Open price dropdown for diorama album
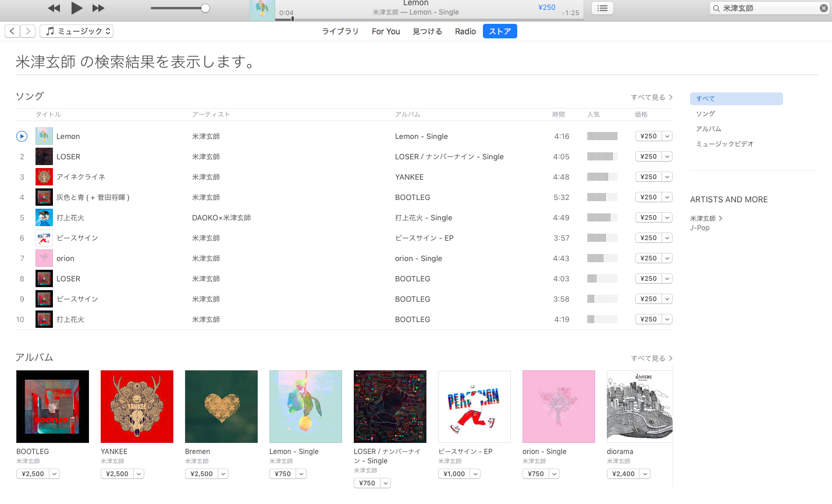This screenshot has width=832, height=504. click(645, 474)
